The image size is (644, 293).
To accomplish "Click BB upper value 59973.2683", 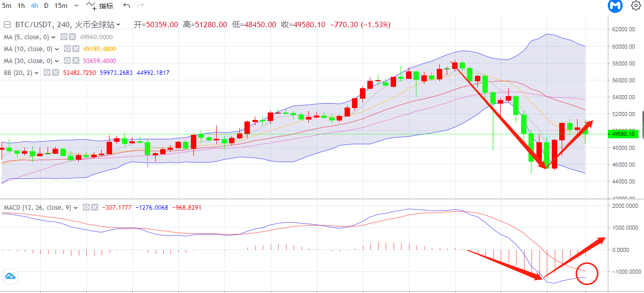I will coord(117,72).
